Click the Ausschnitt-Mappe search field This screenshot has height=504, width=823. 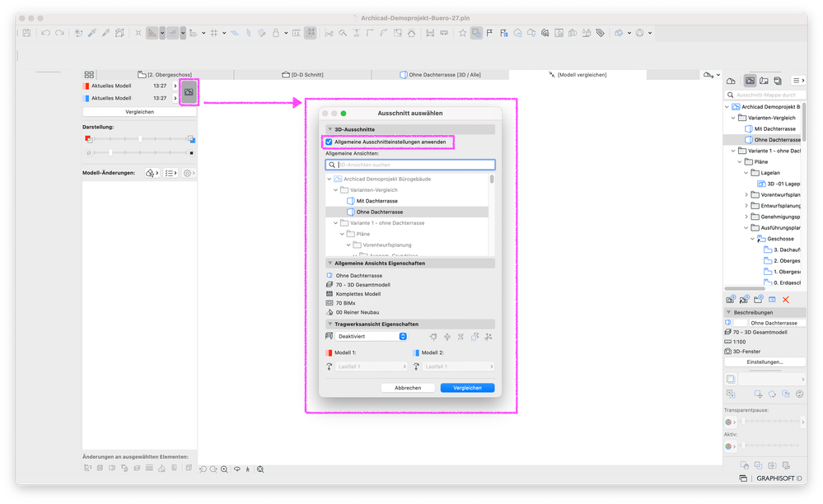tap(765, 96)
